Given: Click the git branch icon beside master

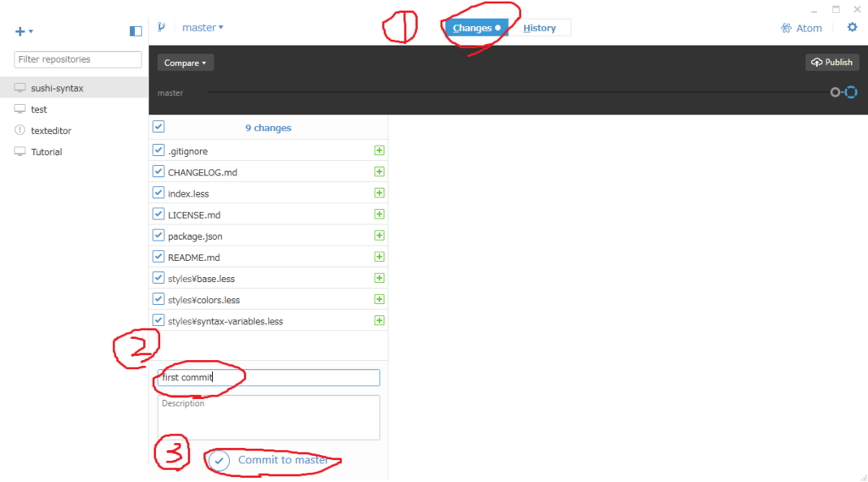Looking at the screenshot, I should tap(162, 27).
